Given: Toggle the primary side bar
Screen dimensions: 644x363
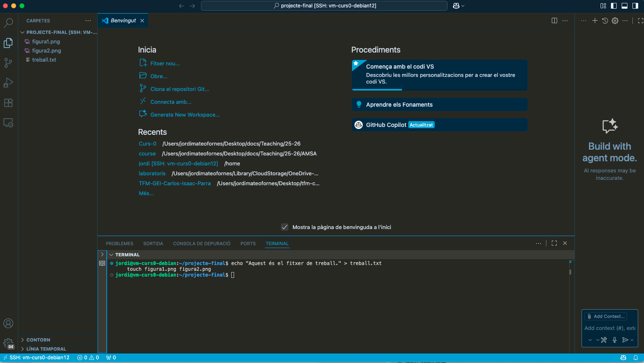Looking at the screenshot, I should pyautogui.click(x=614, y=6).
